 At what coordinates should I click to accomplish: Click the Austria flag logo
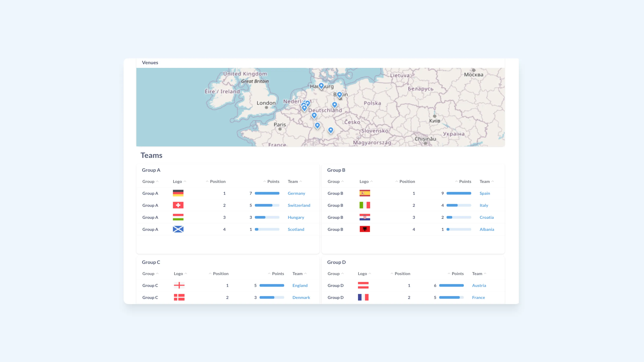click(363, 285)
